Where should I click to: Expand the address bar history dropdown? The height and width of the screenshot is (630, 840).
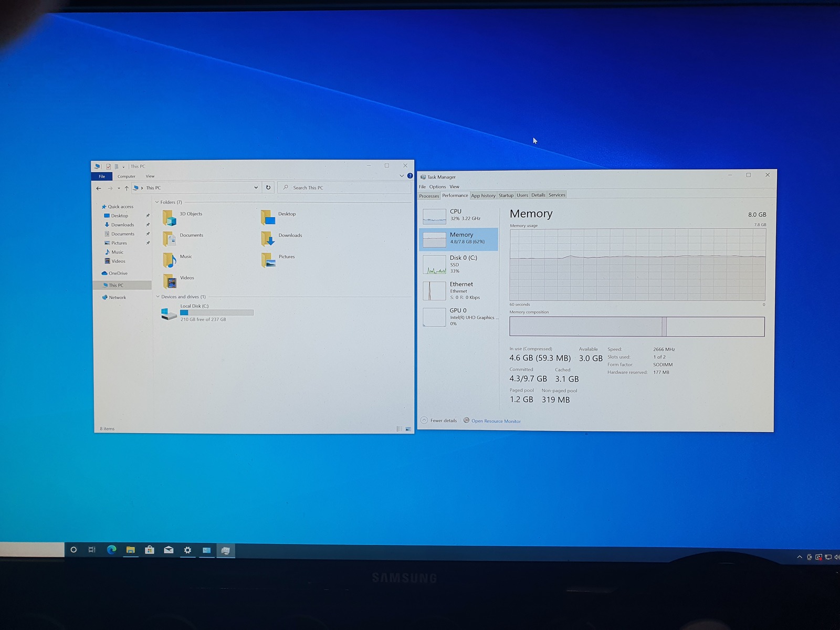(256, 187)
